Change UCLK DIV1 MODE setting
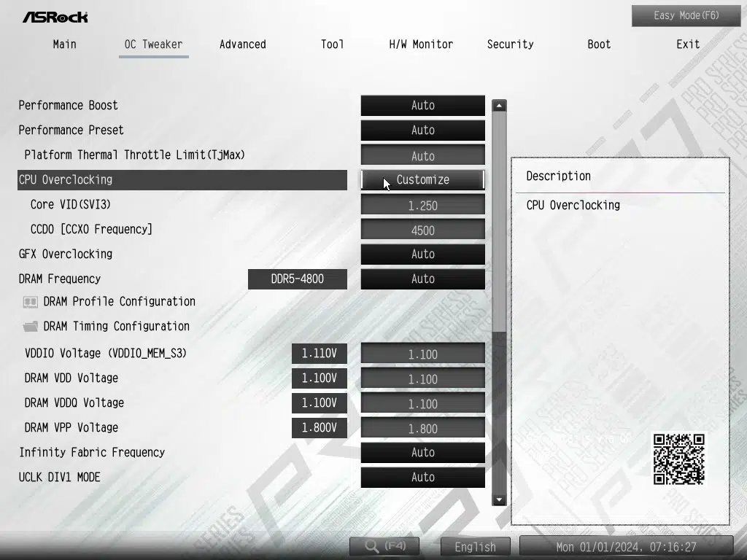747x560 pixels. (422, 478)
